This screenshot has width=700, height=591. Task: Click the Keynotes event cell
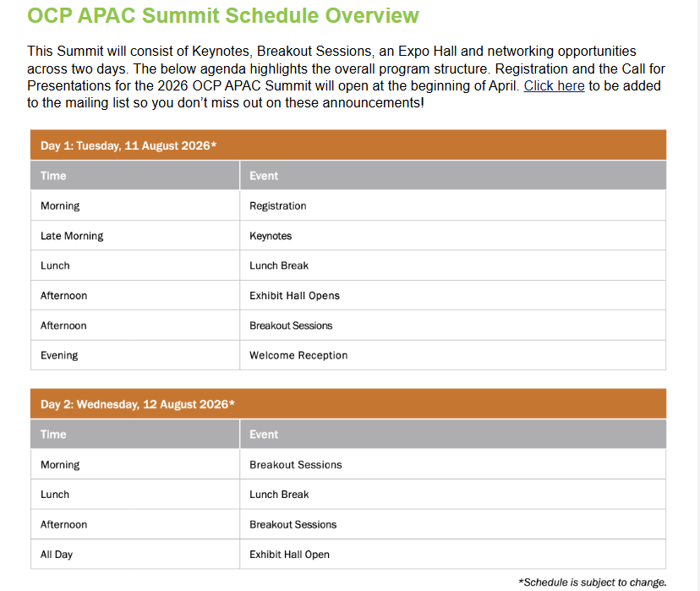271,236
